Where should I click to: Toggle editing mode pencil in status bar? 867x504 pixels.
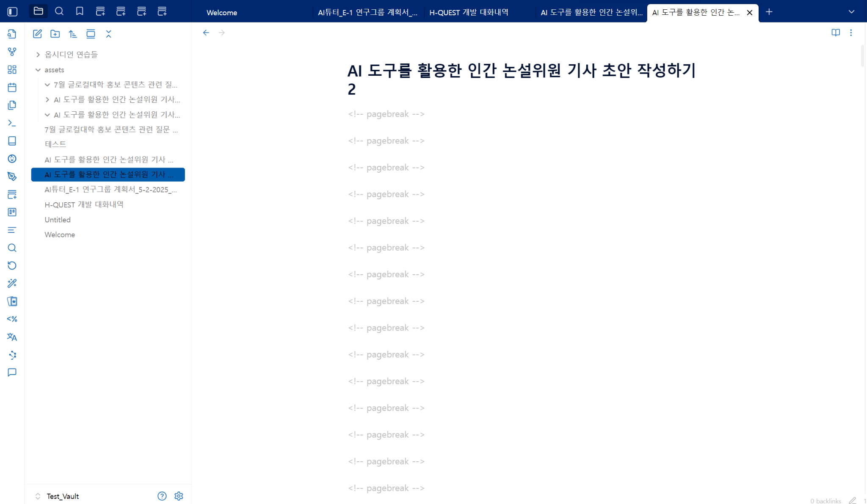(x=852, y=501)
